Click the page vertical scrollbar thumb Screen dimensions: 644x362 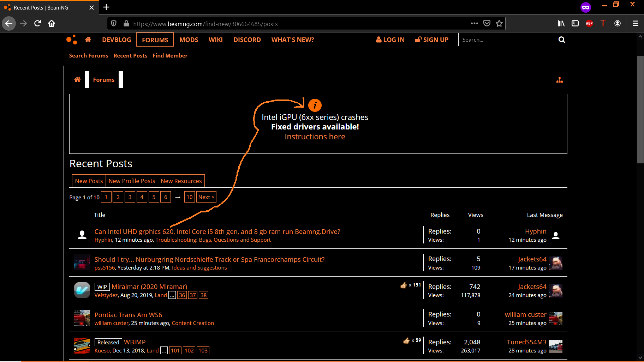[x=640, y=109]
